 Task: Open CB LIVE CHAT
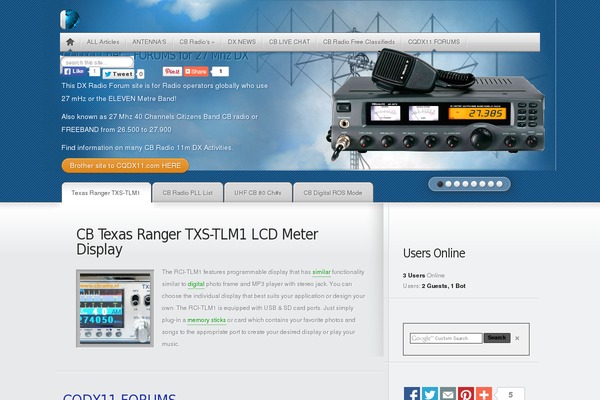coord(289,42)
